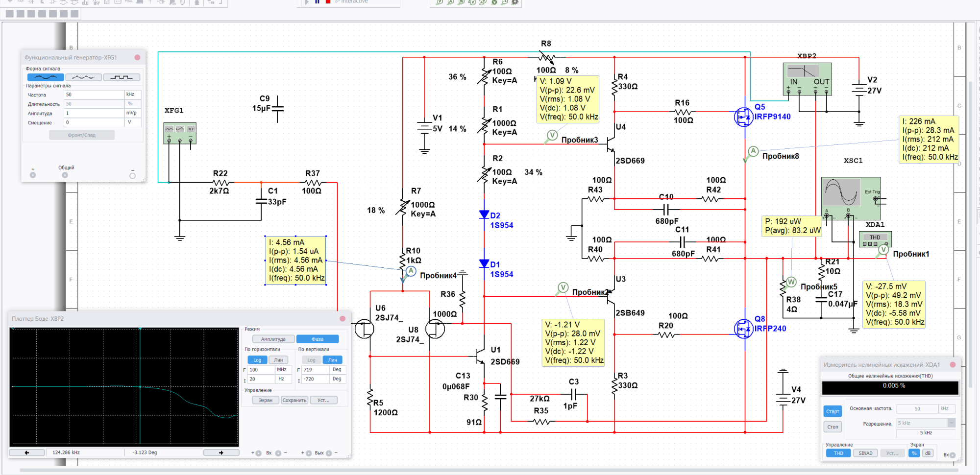Select JFET transistor U8 2SJ74

tap(435, 329)
